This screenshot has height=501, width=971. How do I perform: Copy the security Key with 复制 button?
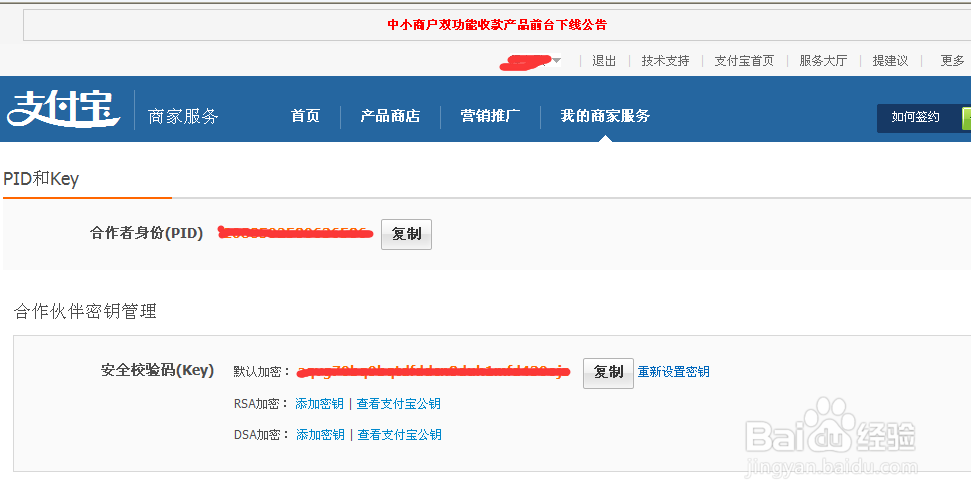pos(608,373)
